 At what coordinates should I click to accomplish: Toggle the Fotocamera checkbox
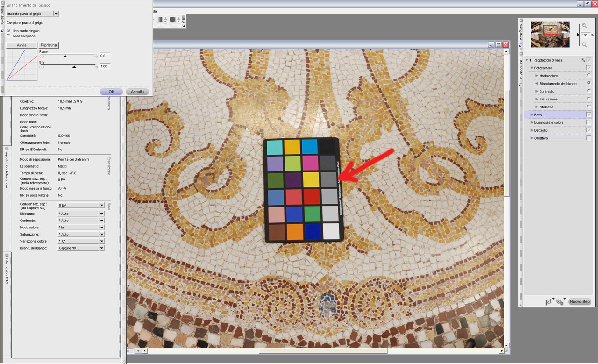pyautogui.click(x=589, y=68)
